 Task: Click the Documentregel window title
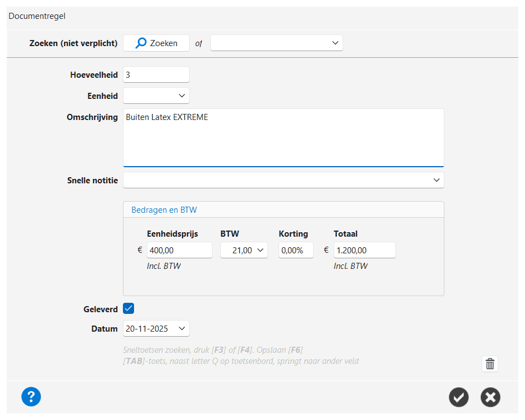37,16
